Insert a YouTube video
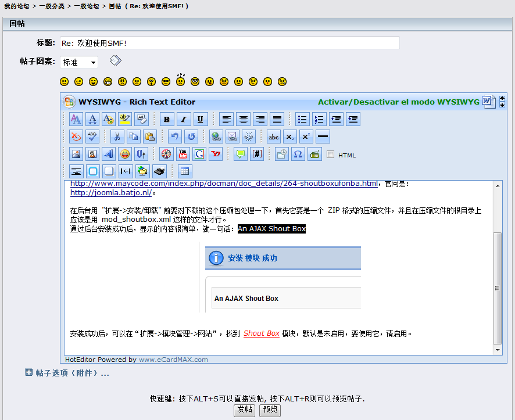The height and width of the screenshot is (420, 515). [x=183, y=155]
